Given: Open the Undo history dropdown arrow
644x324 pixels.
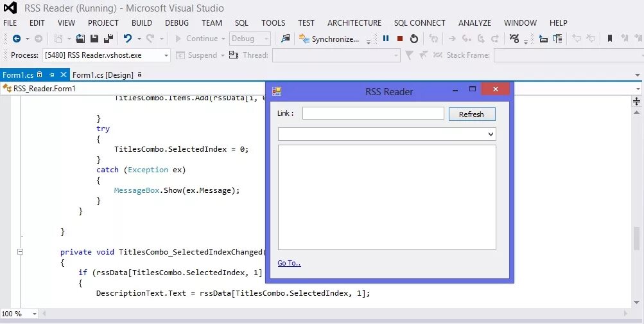Looking at the screenshot, I should click(139, 39).
